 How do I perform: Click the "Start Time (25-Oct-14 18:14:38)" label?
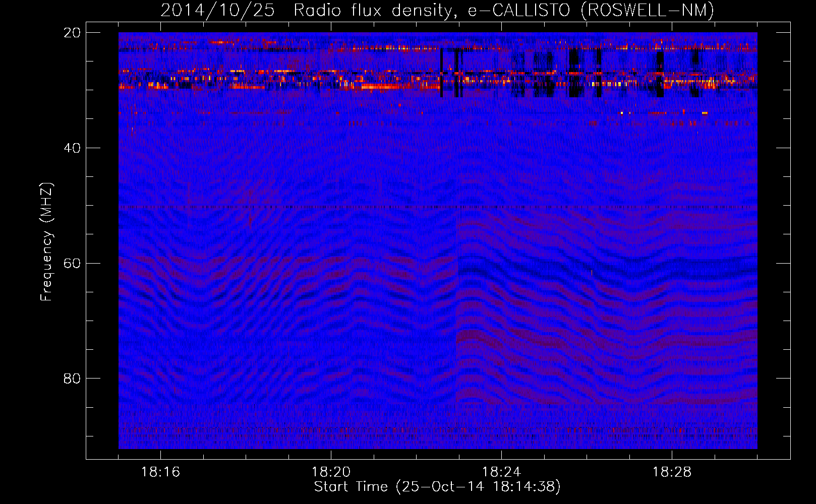tap(437, 487)
